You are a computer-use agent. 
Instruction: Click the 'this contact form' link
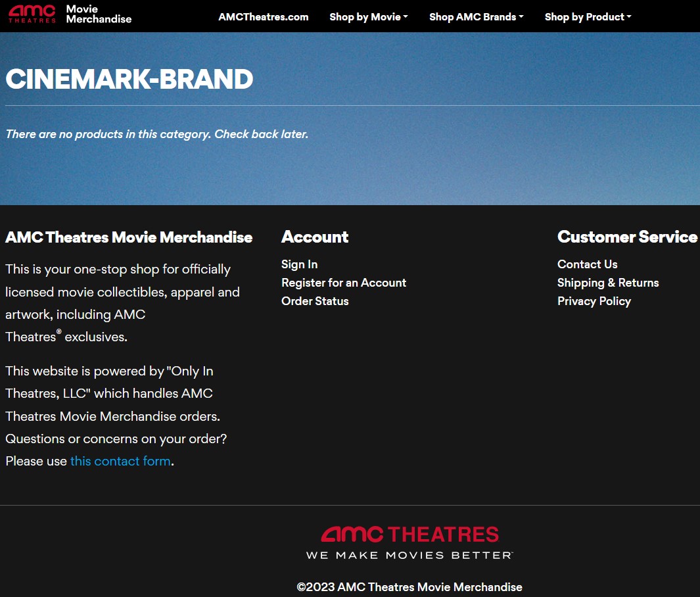(120, 461)
